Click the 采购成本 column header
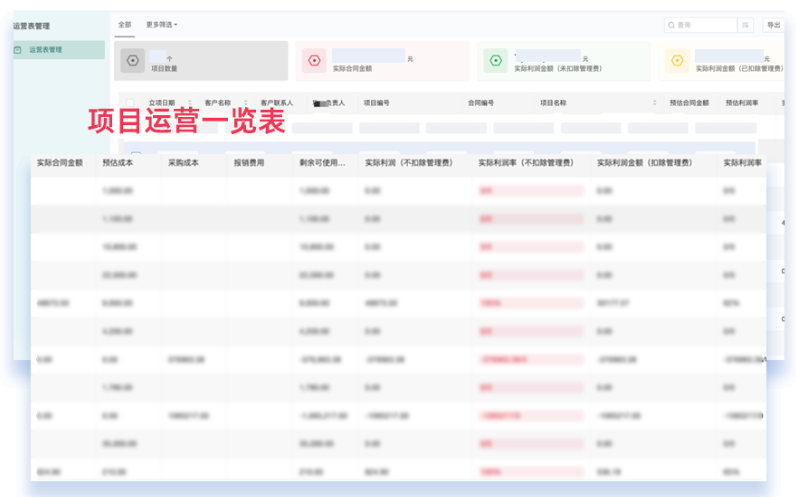Image resolution: width=796 pixels, height=497 pixels. (x=183, y=163)
